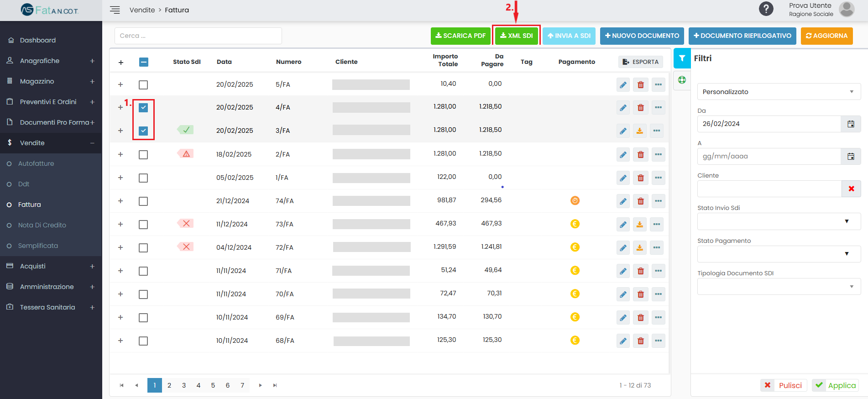Click the green lifebuoy support icon

pos(682,80)
